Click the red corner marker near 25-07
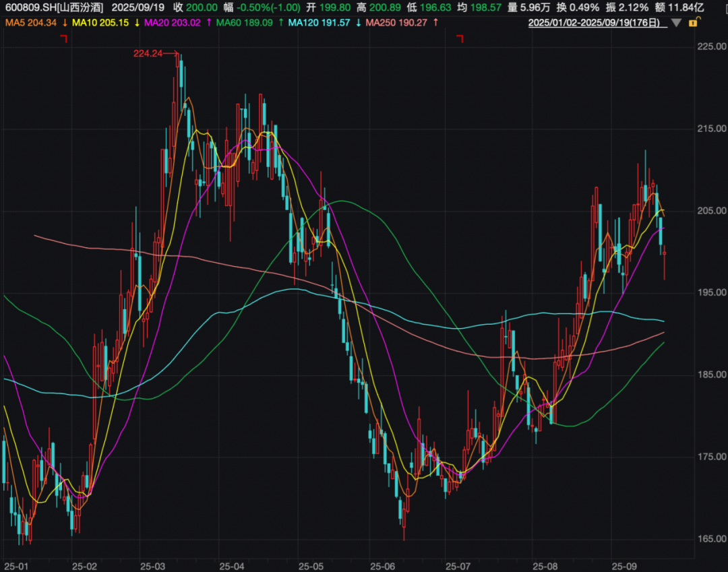The width and height of the screenshot is (728, 572). 460,39
